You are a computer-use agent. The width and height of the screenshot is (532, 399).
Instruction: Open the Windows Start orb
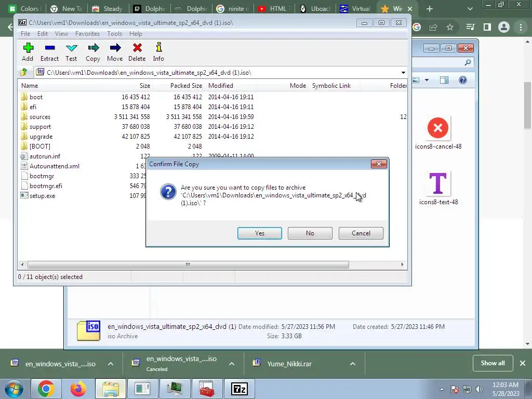14,389
